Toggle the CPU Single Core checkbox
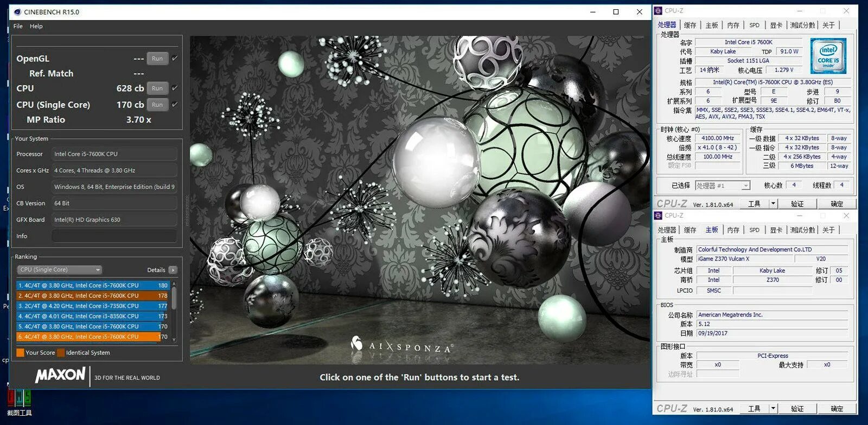Image resolution: width=868 pixels, height=425 pixels. point(175,104)
